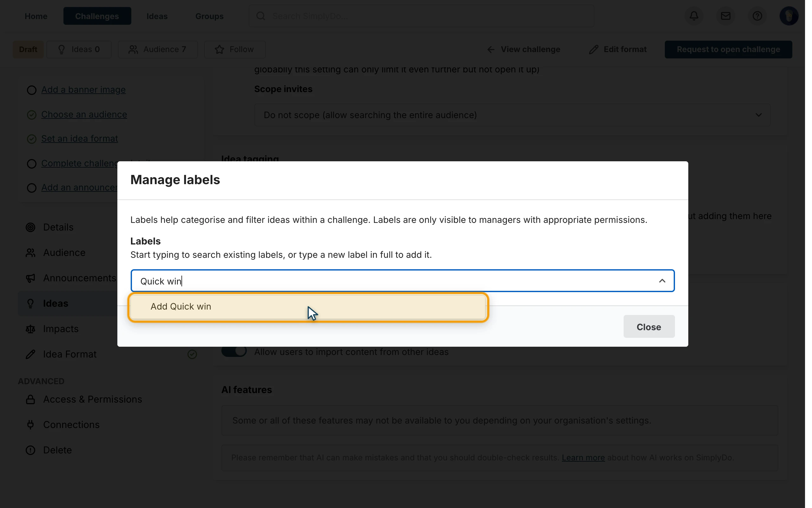Click Request to open challenge button
Screen dimensions: 812x508
[x=728, y=50]
